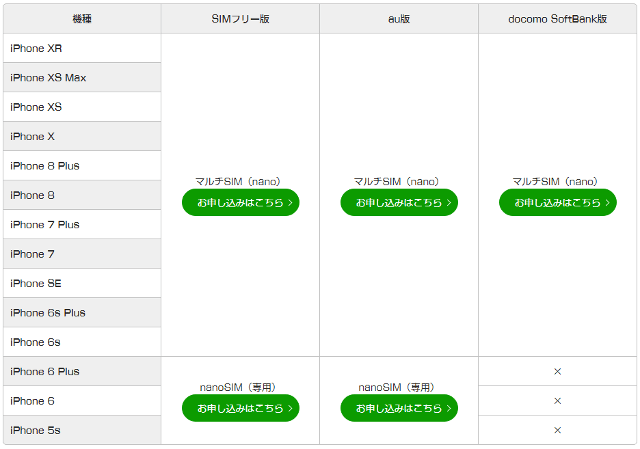
Task: Click the iPhone XS row label
Action: click(x=36, y=107)
